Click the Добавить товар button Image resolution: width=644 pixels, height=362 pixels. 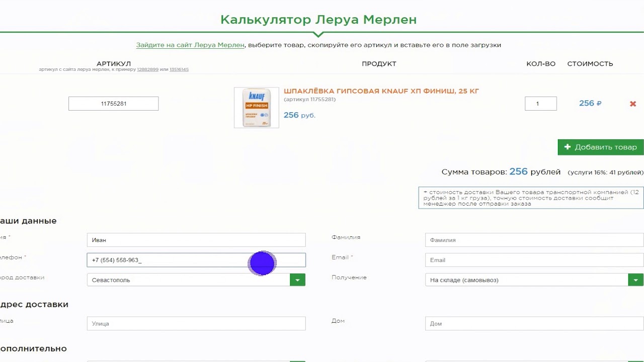pos(601,147)
